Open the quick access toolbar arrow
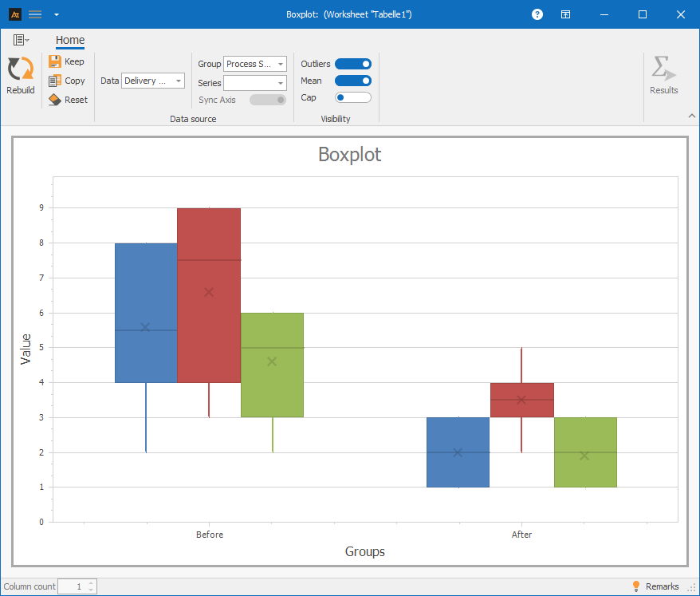 [56, 14]
